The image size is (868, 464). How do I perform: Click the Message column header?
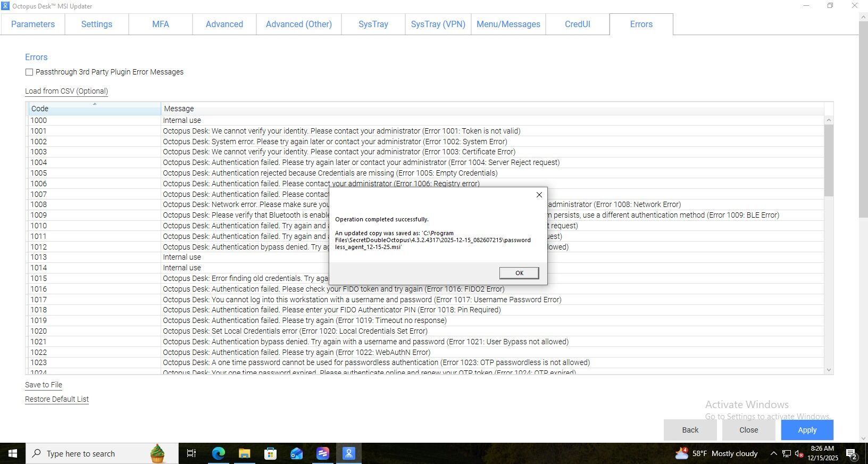(x=493, y=109)
